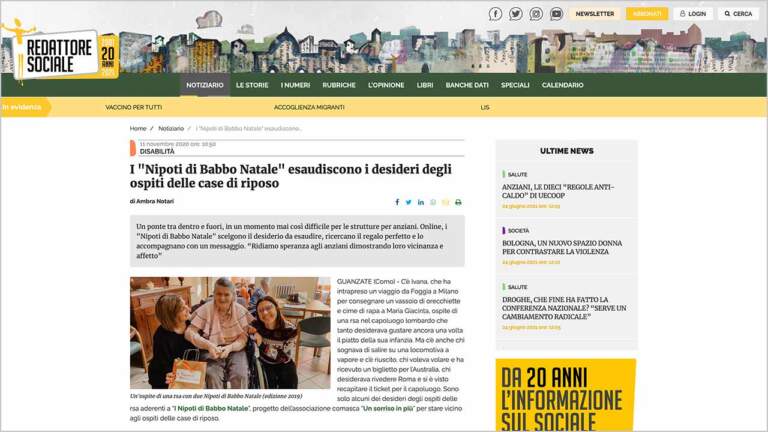
Task: Open the Facebook page icon in header
Action: click(x=495, y=14)
